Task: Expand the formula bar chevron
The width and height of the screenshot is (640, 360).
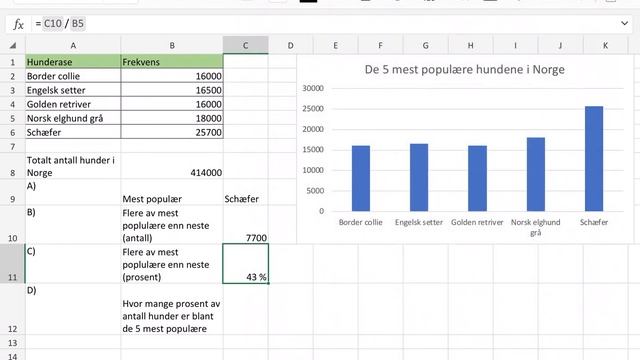Action: coord(624,23)
